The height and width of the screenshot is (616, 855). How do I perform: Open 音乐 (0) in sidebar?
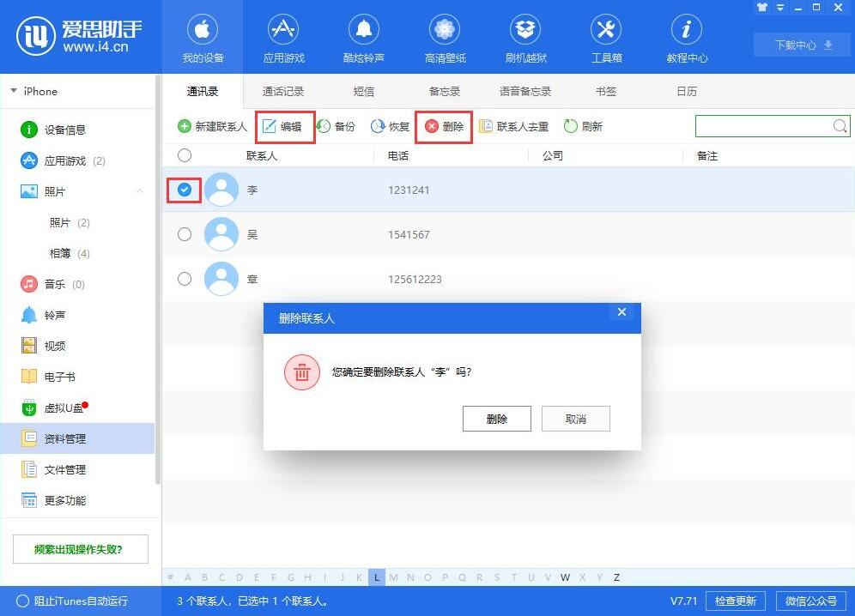[77, 284]
